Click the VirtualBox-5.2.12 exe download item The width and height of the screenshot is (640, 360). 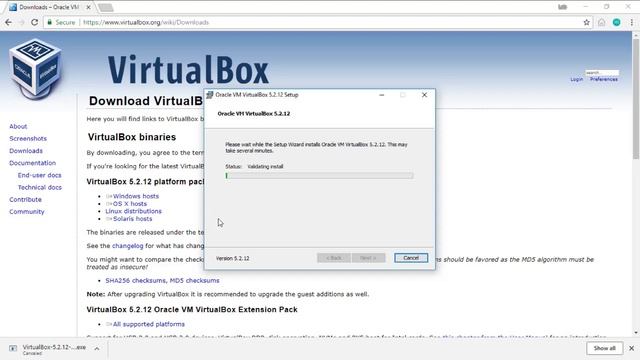[x=54, y=349]
